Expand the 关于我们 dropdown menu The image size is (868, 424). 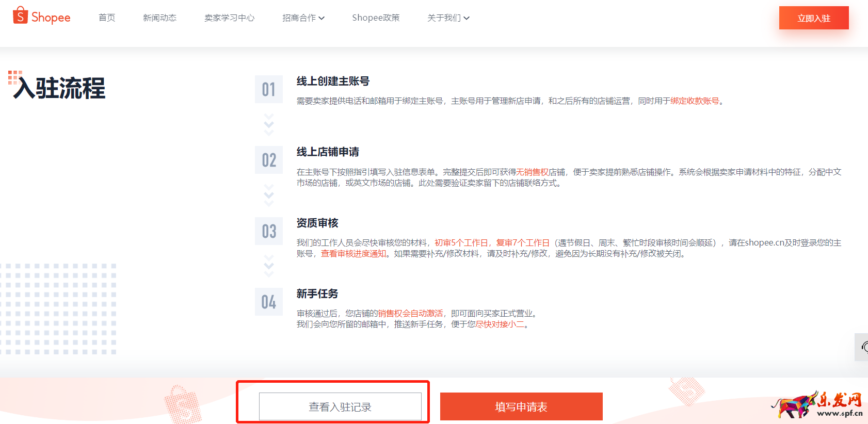(x=448, y=18)
